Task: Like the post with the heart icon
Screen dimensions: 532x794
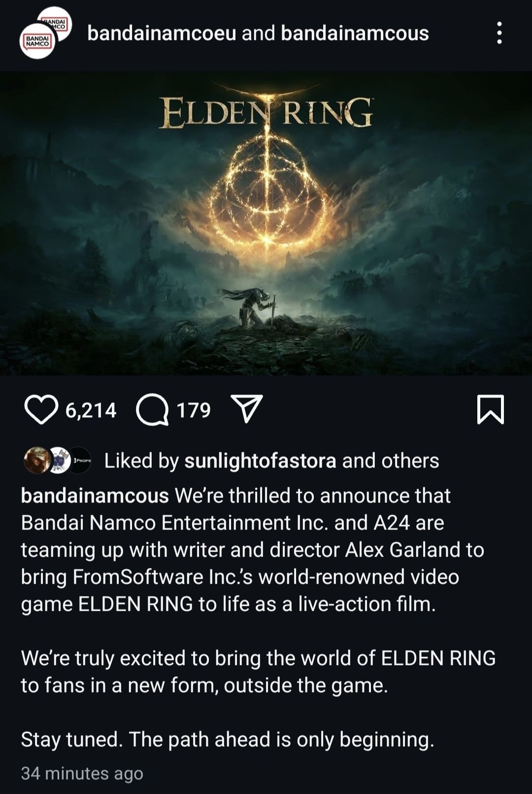Action: (x=41, y=410)
